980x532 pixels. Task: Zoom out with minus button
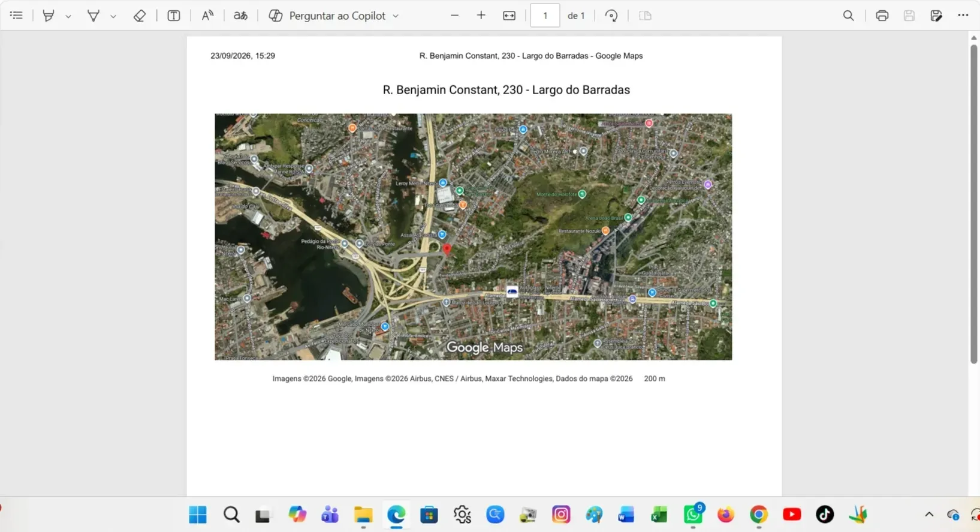click(454, 16)
